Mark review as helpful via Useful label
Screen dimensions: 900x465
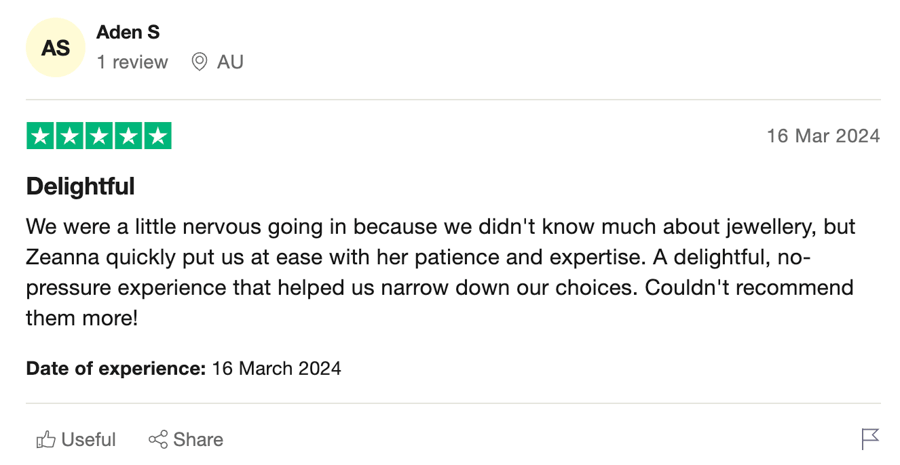[x=88, y=440]
